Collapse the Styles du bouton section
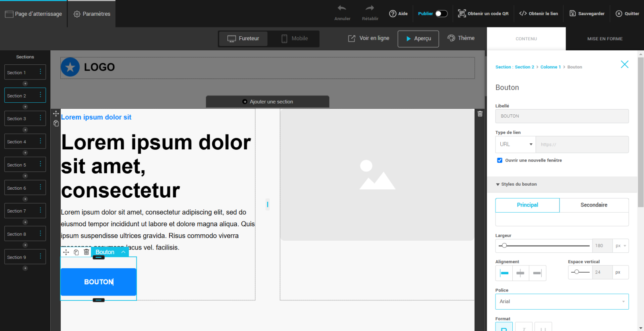Viewport: 644px width, 331px height. 498,184
